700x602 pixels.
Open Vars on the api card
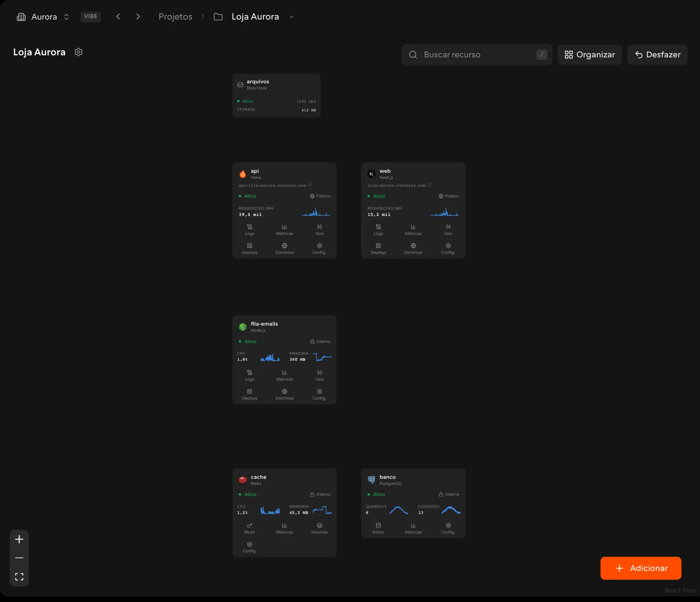(319, 230)
